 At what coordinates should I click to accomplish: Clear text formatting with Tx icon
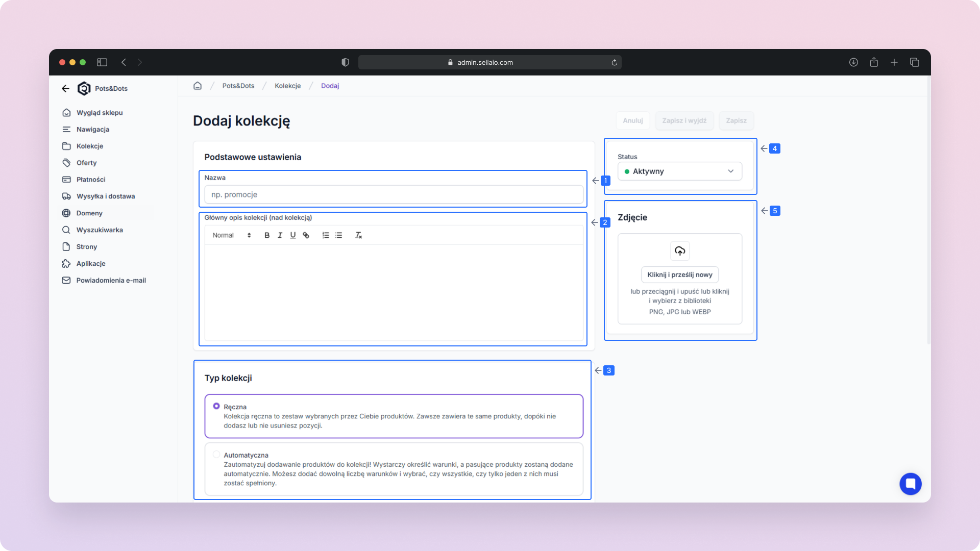[x=358, y=235]
